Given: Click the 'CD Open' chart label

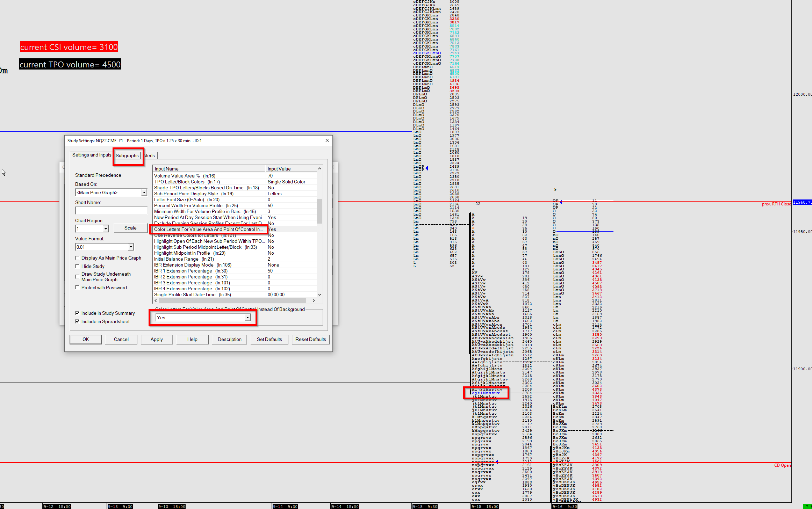Looking at the screenshot, I should pos(782,465).
